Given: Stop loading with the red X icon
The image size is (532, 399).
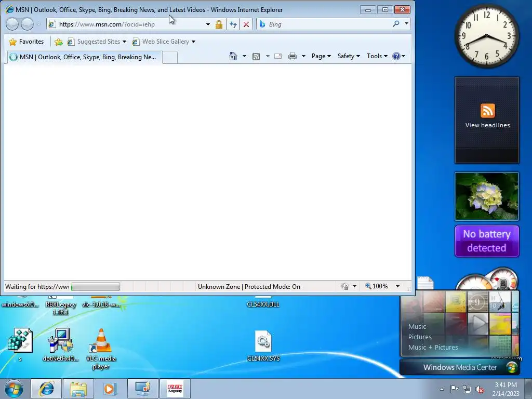Looking at the screenshot, I should click(x=246, y=24).
